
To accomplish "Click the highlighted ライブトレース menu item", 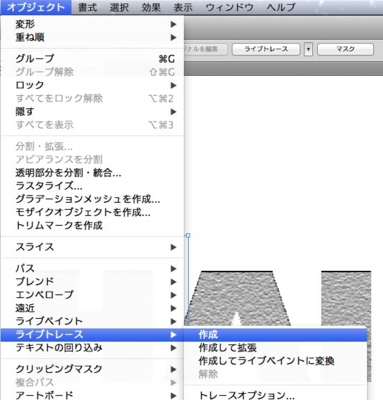I will [93, 334].
